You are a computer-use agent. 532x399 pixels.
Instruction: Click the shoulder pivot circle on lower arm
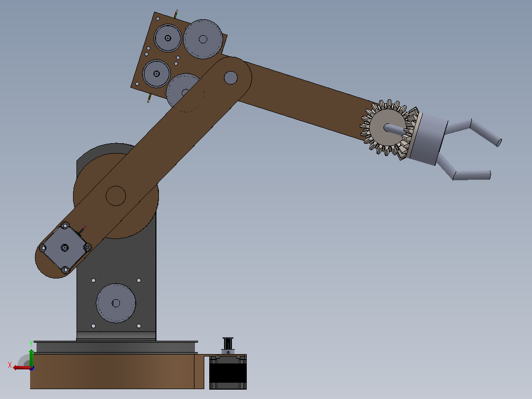(115, 196)
